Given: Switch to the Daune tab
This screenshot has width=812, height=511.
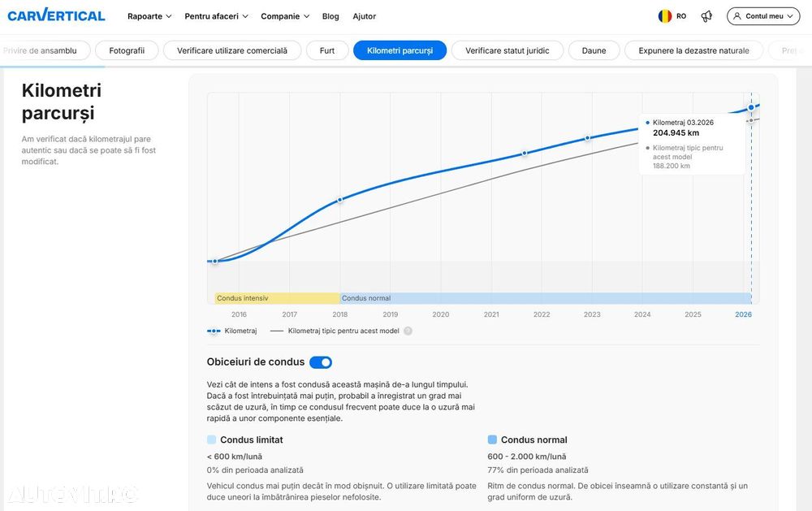Looking at the screenshot, I should pyautogui.click(x=594, y=50).
